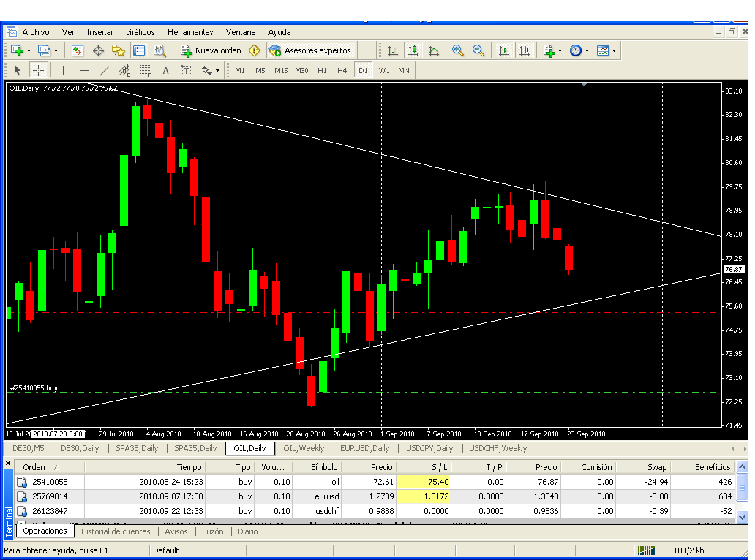755x560 pixels.
Task: Open a new chart with the New Chart icon
Action: 18,50
